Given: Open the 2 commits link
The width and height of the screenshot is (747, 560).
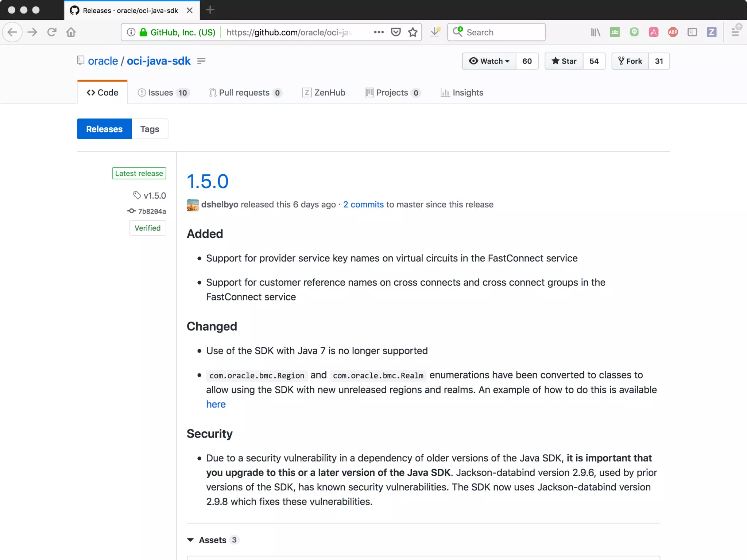Looking at the screenshot, I should tap(363, 205).
